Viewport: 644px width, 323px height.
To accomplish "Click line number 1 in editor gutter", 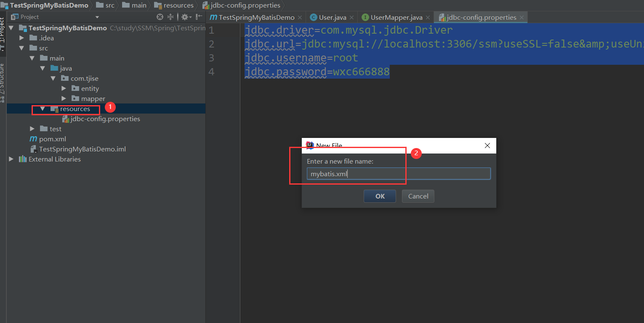I will (211, 30).
